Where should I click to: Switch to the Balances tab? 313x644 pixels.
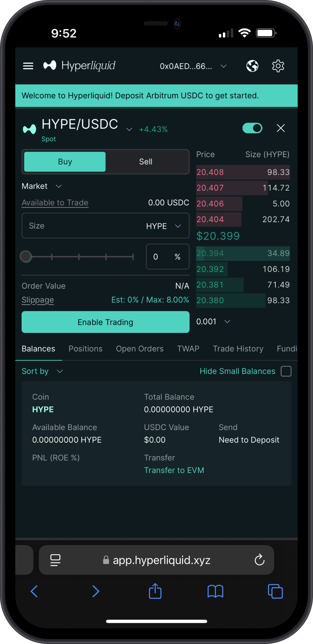(x=38, y=349)
